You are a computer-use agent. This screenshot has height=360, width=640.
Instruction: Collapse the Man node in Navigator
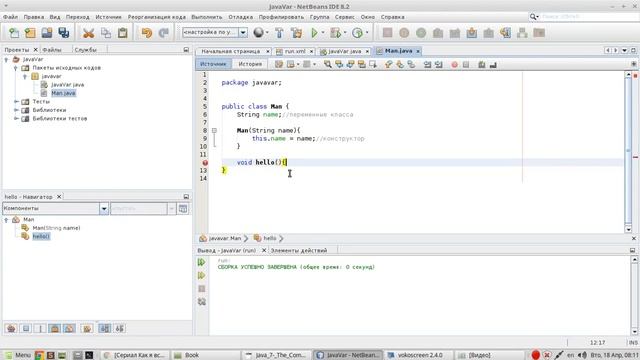coord(6,220)
